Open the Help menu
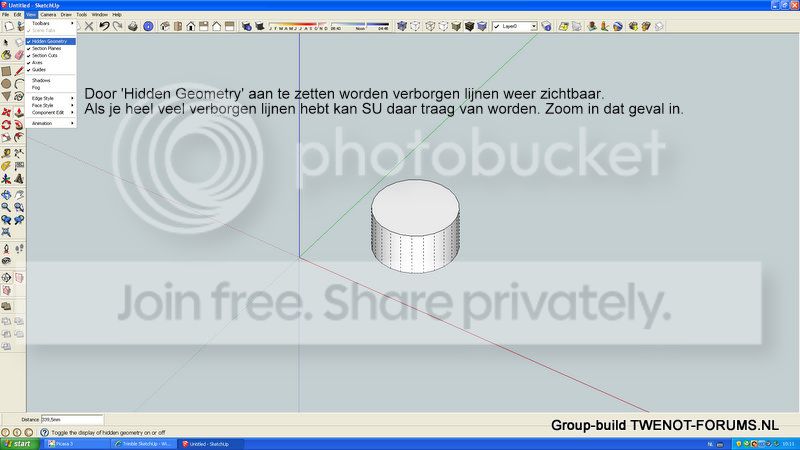 (117, 15)
